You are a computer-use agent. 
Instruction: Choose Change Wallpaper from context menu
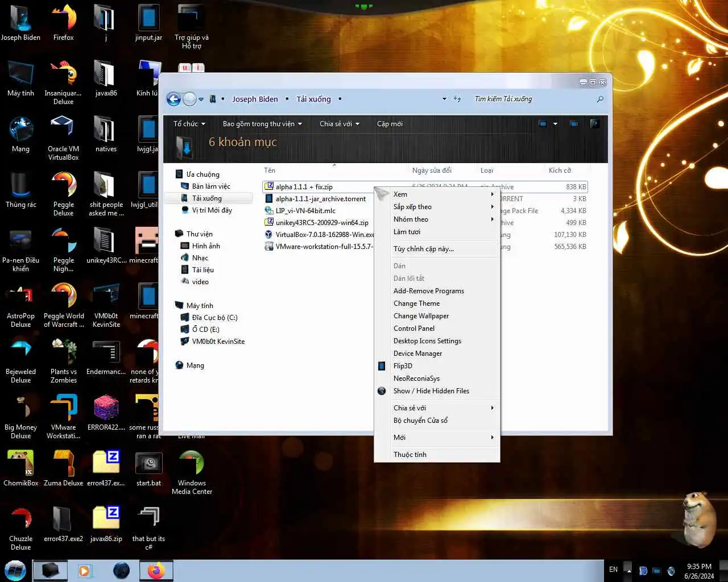click(437, 316)
